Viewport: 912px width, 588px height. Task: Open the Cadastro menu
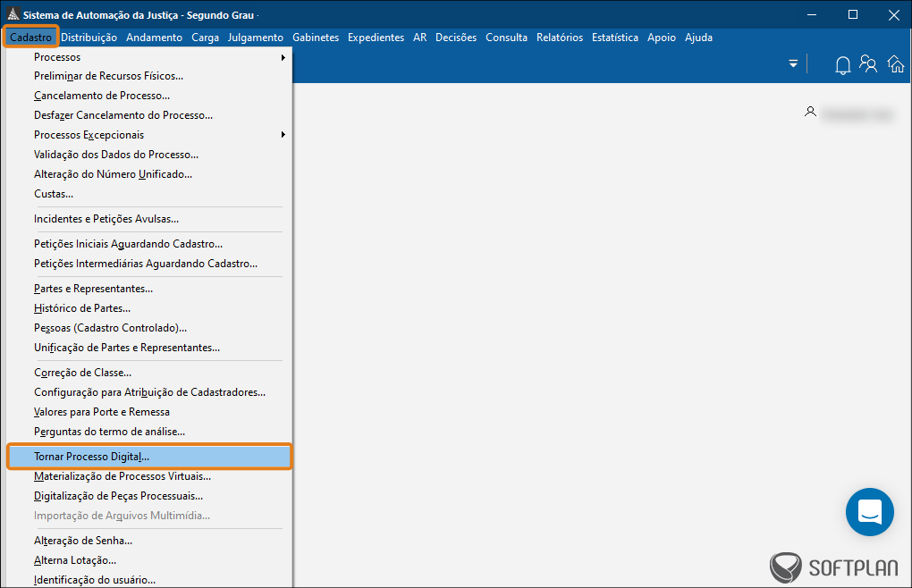[30, 38]
